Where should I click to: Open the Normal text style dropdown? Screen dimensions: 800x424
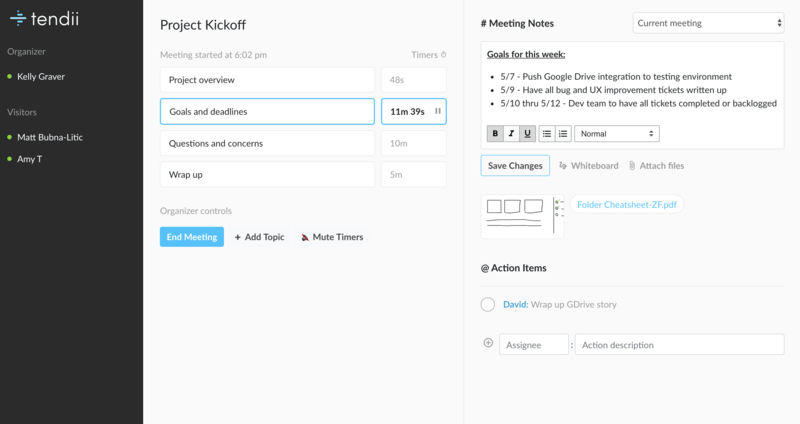pyautogui.click(x=617, y=134)
